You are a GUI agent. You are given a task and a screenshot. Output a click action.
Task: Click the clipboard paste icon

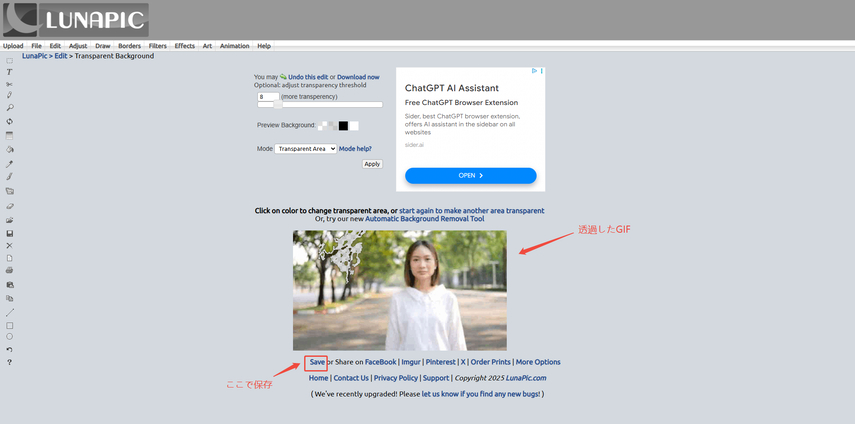9,284
